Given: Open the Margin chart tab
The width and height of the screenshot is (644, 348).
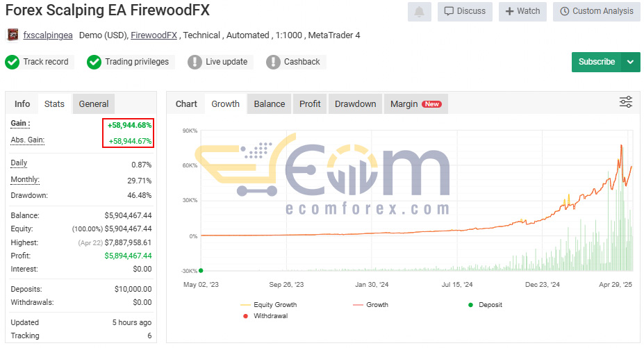Looking at the screenshot, I should pyautogui.click(x=415, y=104).
